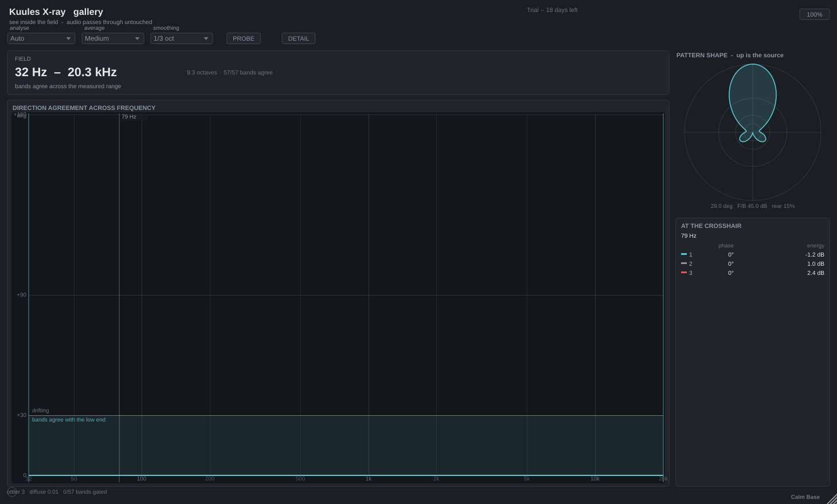Image resolution: width=837 pixels, height=504 pixels.
Task: Click the gray swatch for channel 2
Action: tap(684, 263)
